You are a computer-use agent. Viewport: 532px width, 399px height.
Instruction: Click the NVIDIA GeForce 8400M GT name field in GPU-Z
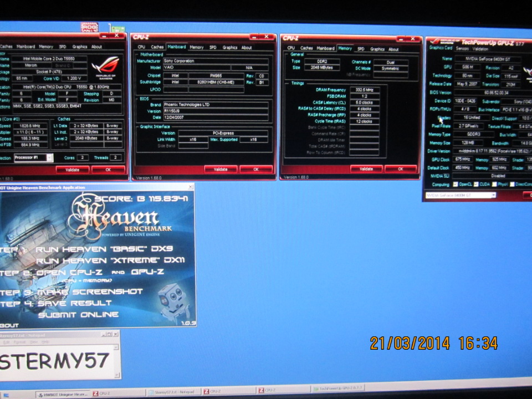pyautogui.click(x=488, y=59)
